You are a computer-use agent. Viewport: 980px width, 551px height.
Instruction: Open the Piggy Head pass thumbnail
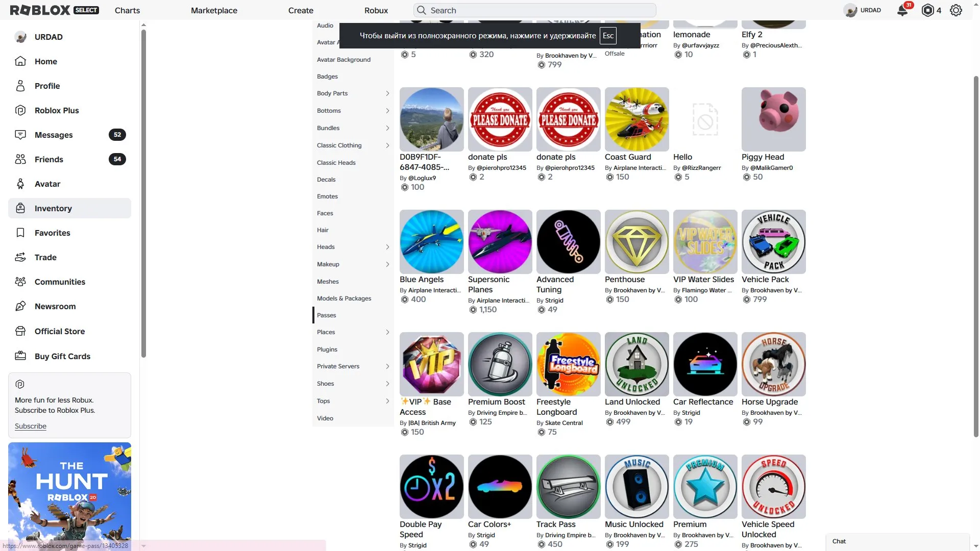[x=774, y=119]
